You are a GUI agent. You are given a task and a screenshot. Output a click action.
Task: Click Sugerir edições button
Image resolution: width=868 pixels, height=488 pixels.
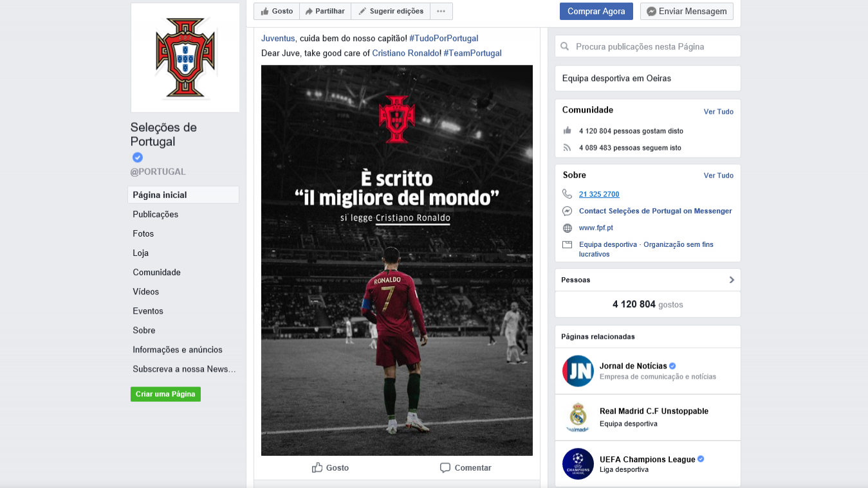(391, 11)
